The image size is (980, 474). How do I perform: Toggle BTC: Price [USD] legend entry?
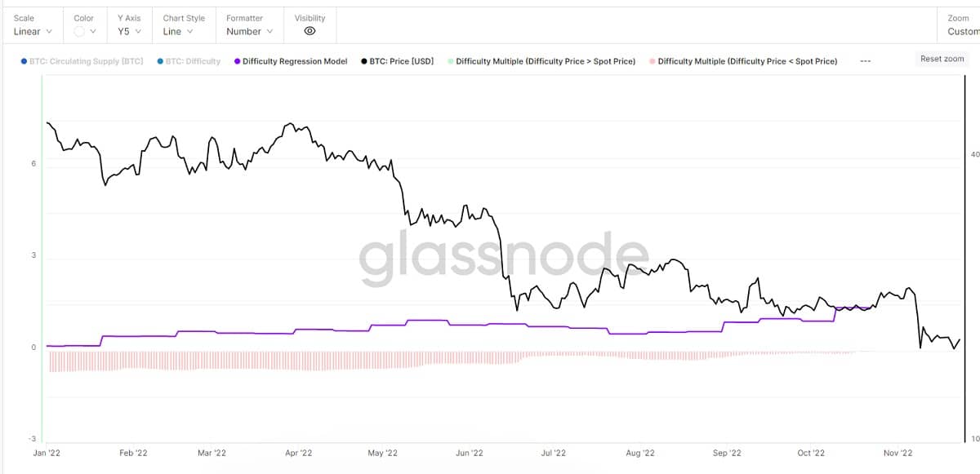pos(397,61)
